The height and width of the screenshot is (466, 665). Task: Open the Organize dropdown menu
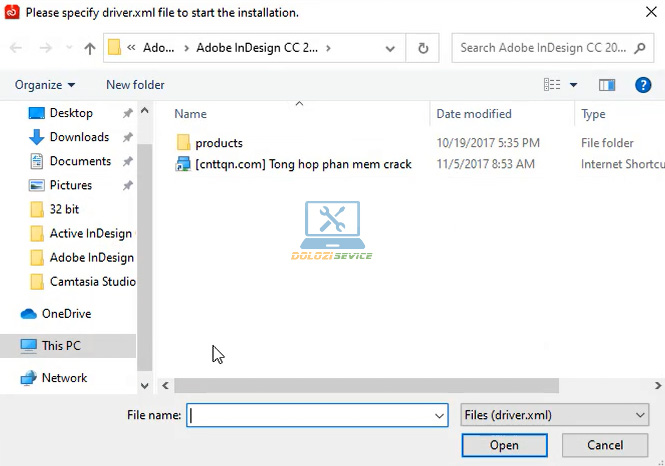pyautogui.click(x=45, y=85)
